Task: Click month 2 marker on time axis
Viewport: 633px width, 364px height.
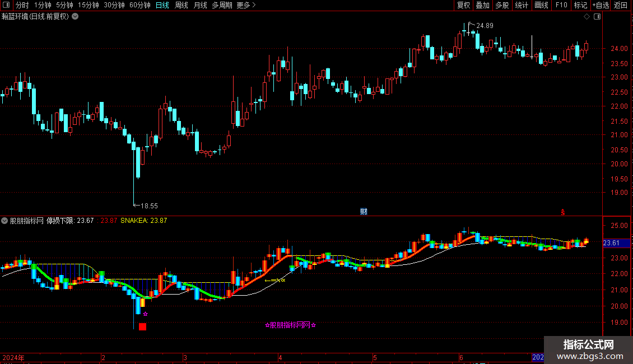Action: [103, 357]
